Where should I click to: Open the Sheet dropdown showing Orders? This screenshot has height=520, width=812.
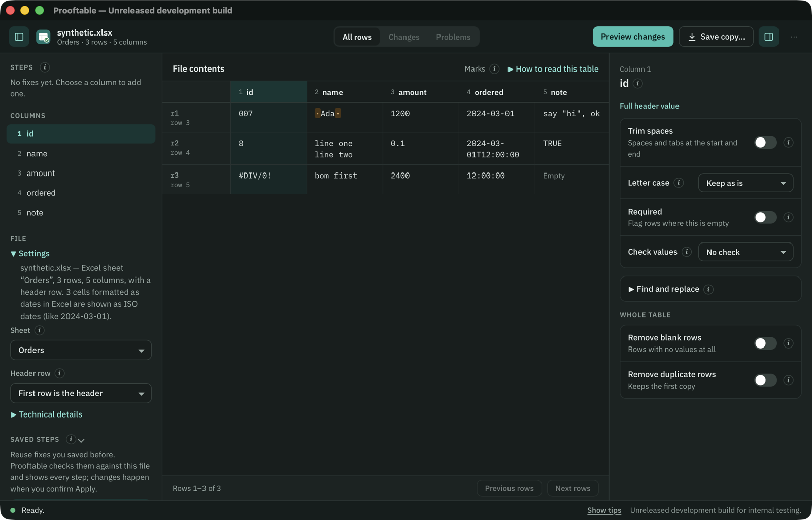click(x=81, y=350)
